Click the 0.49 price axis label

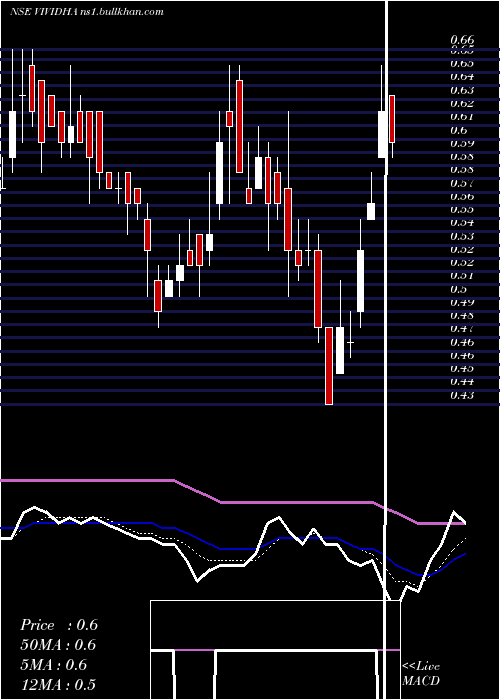462,302
